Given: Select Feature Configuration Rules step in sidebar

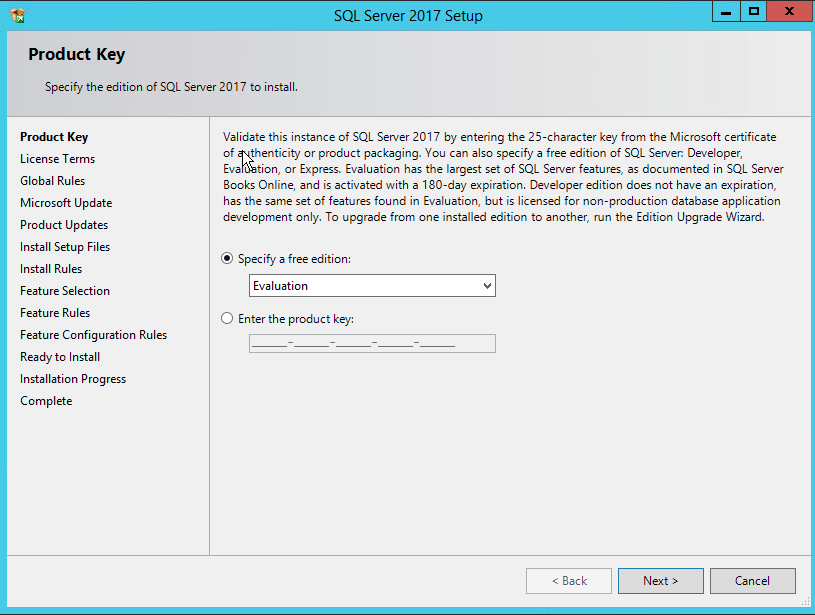Looking at the screenshot, I should (93, 335).
